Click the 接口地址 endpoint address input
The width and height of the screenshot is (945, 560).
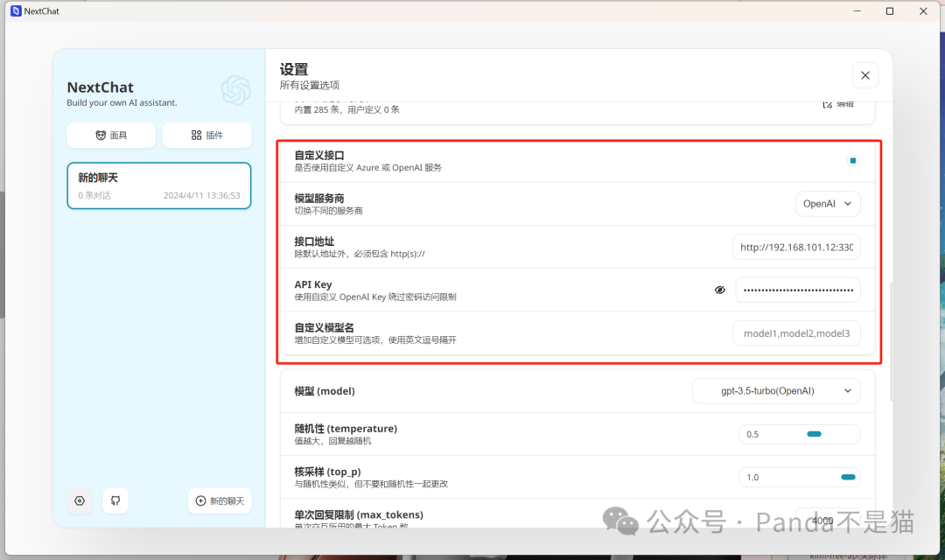click(796, 247)
